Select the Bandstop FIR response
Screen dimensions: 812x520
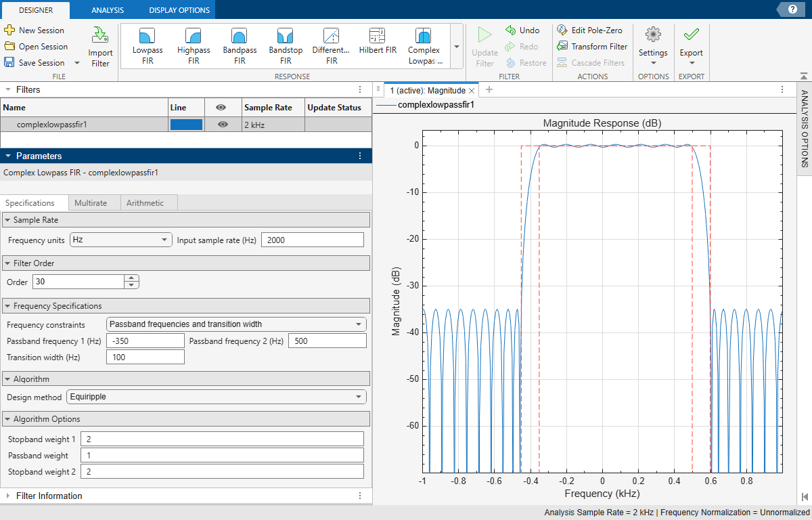click(x=286, y=46)
